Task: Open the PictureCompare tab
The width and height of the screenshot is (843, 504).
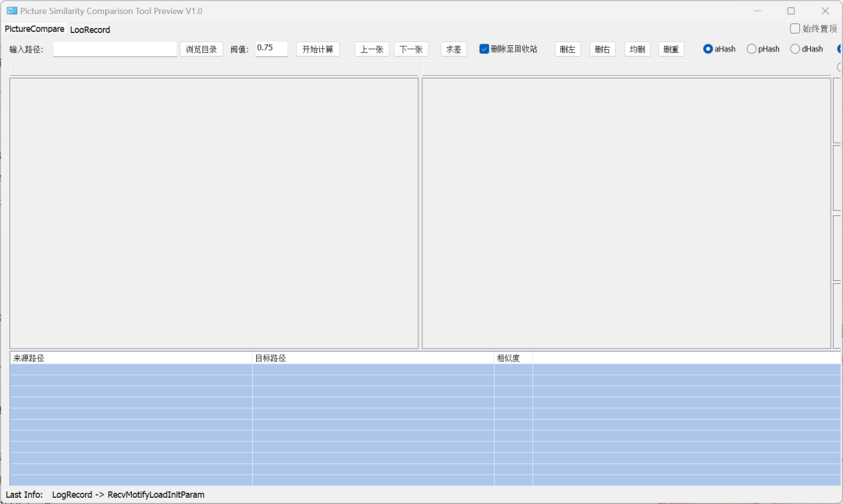Action: point(34,29)
